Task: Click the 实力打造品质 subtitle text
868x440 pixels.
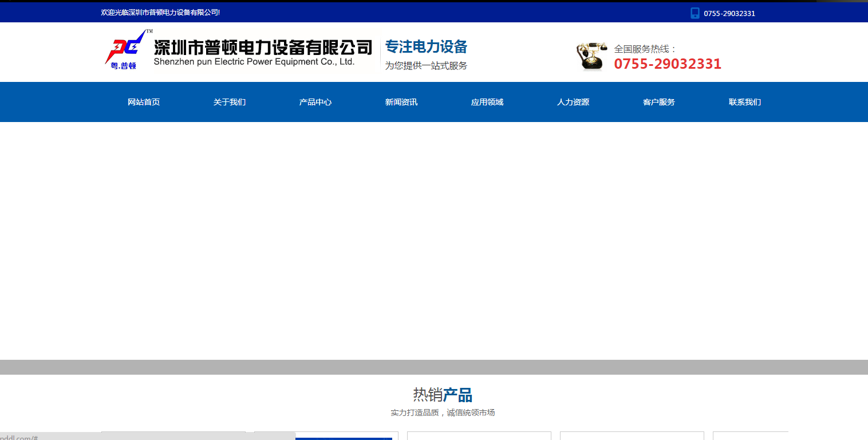Action: point(442,412)
